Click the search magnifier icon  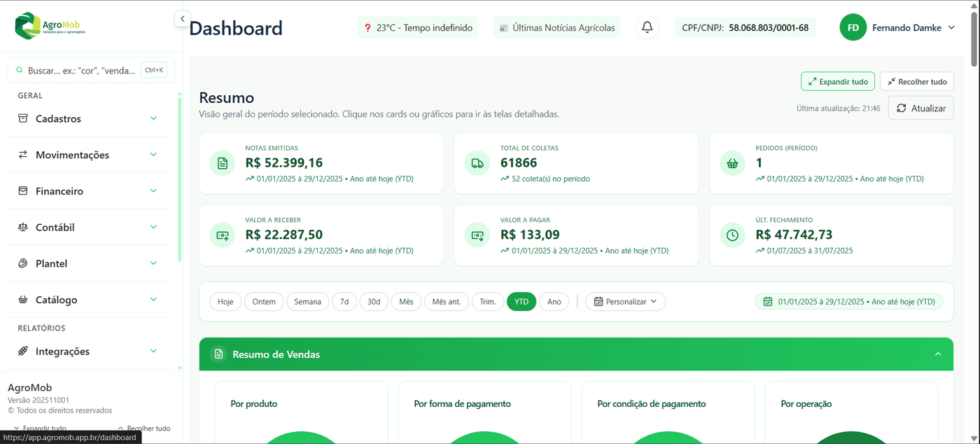click(x=19, y=70)
